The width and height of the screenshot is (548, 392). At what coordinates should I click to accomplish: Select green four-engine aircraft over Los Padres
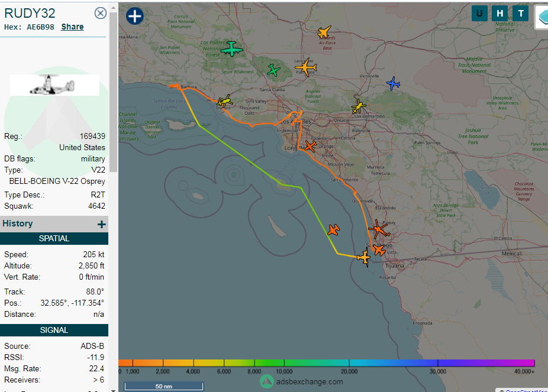pyautogui.click(x=231, y=48)
